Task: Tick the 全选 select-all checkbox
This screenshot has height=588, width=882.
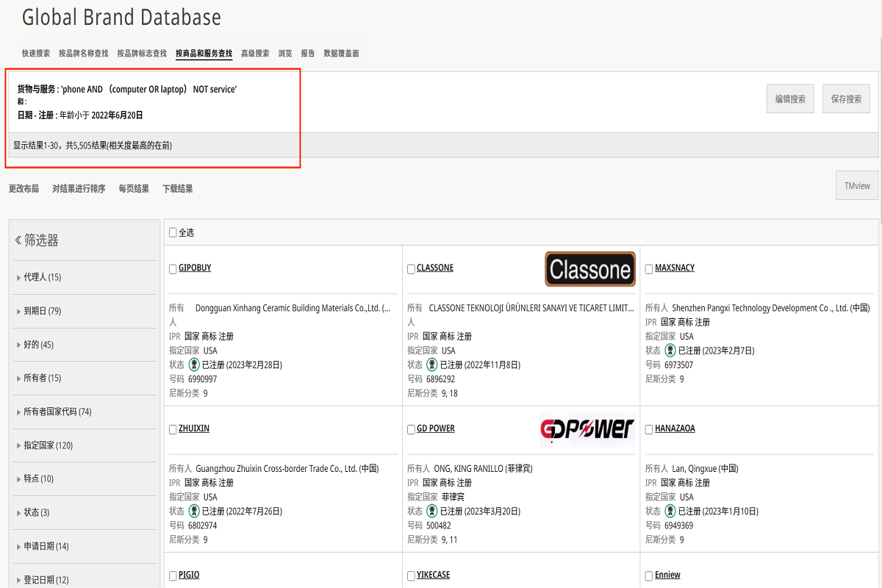Action: pyautogui.click(x=173, y=232)
